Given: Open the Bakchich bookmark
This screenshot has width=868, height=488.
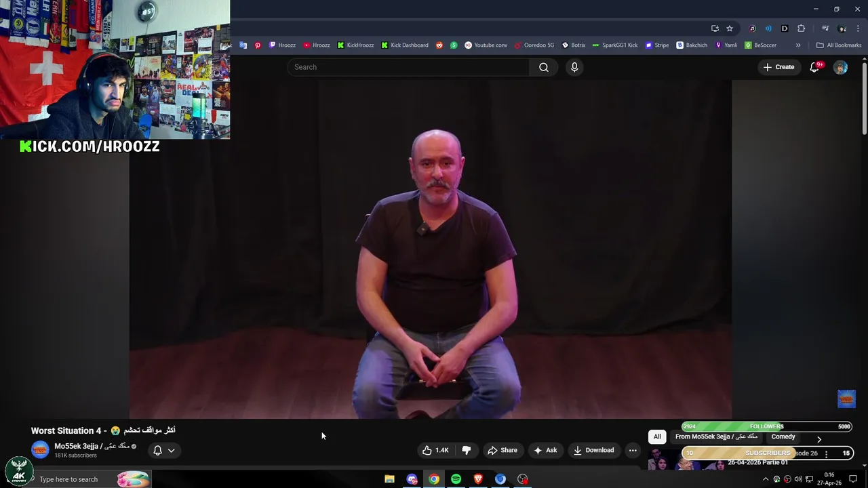Looking at the screenshot, I should pos(692,45).
